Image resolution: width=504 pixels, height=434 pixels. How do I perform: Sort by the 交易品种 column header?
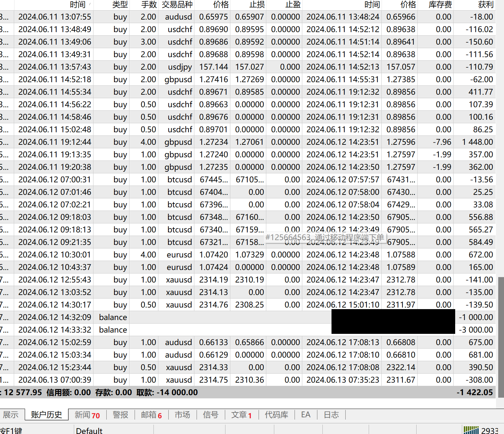click(176, 5)
